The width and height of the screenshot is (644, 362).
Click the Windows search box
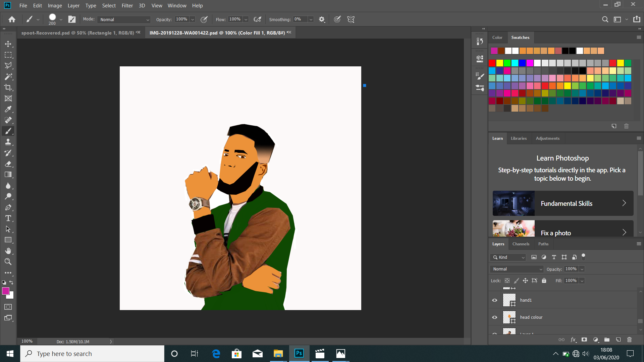[92, 354]
